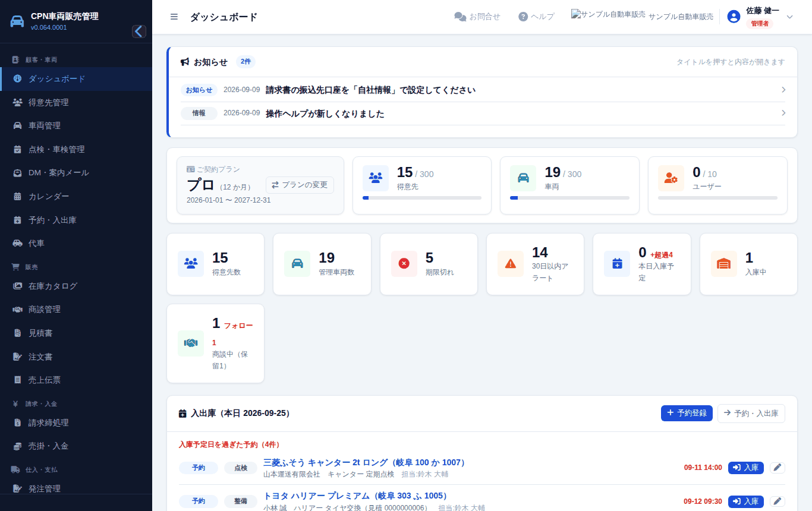Screen dimensions: 812x511
Task: Click the 商談管理 handshake icon in sidebar
Action: (x=17, y=310)
